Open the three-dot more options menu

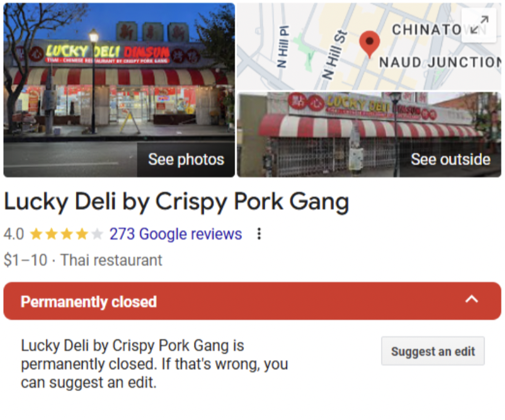tap(259, 233)
